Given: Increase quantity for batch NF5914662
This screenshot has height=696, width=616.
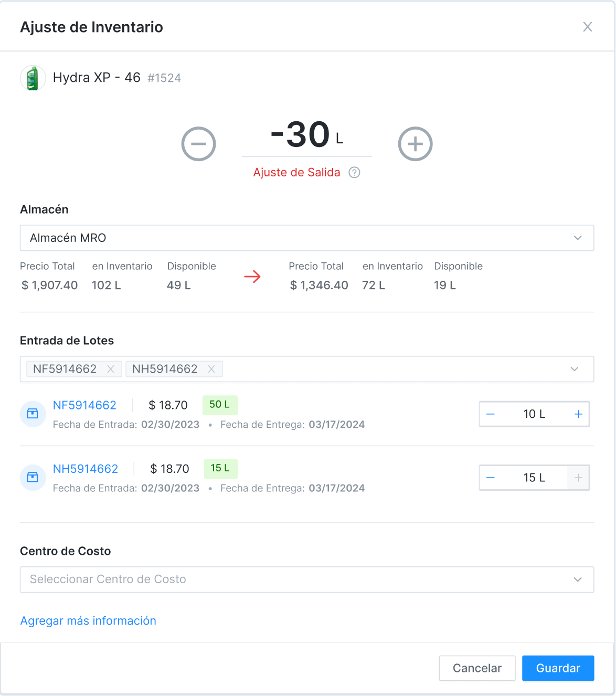Looking at the screenshot, I should 578,414.
